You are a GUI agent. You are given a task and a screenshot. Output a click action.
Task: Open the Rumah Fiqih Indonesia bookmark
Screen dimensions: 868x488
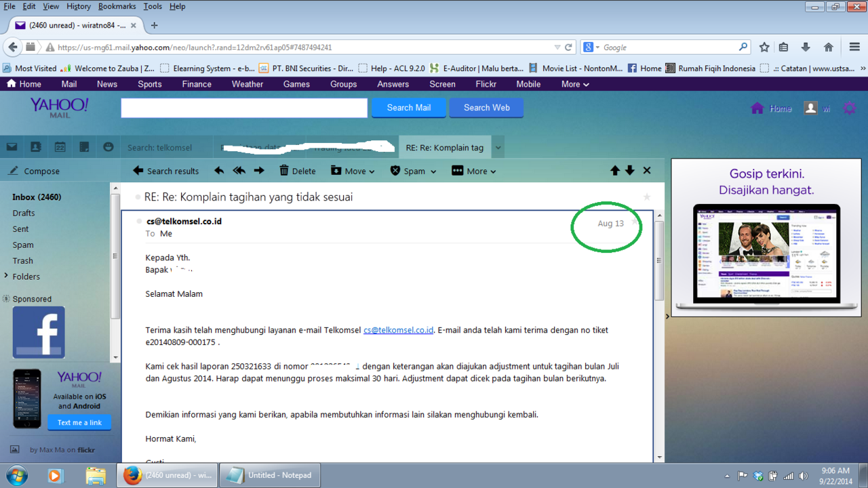pyautogui.click(x=710, y=68)
